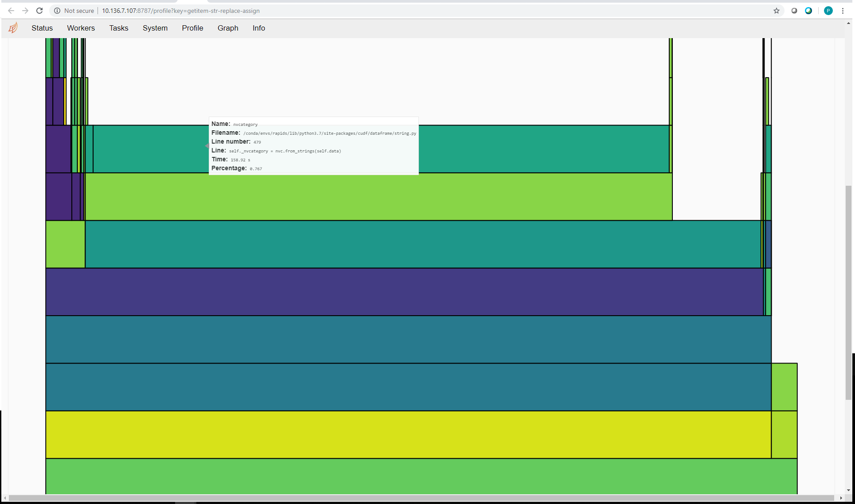Screen dimensions: 855x504
Task: Click the site information icon near Not secure
Action: point(57,11)
